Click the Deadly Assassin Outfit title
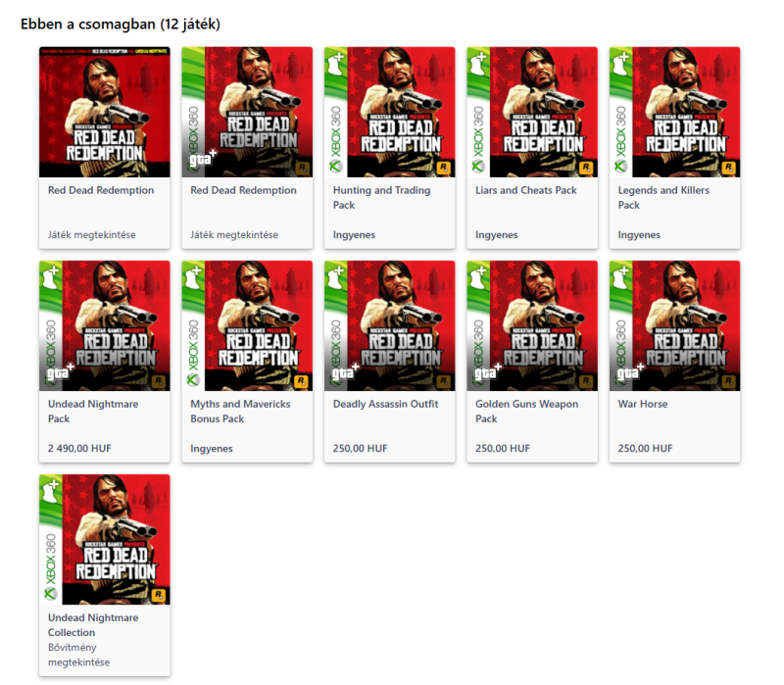Screen dimensions: 784x685 pyautogui.click(x=385, y=404)
